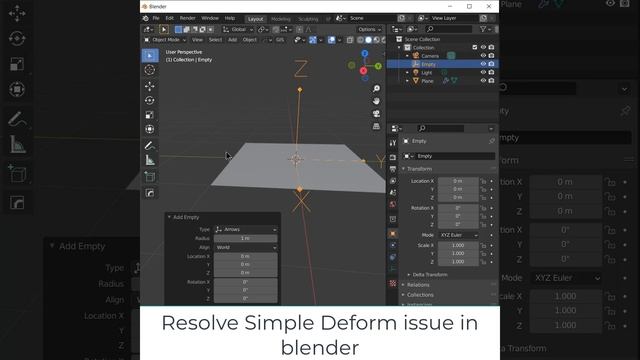Toggle visibility eye for Empty in outliner

(483, 64)
